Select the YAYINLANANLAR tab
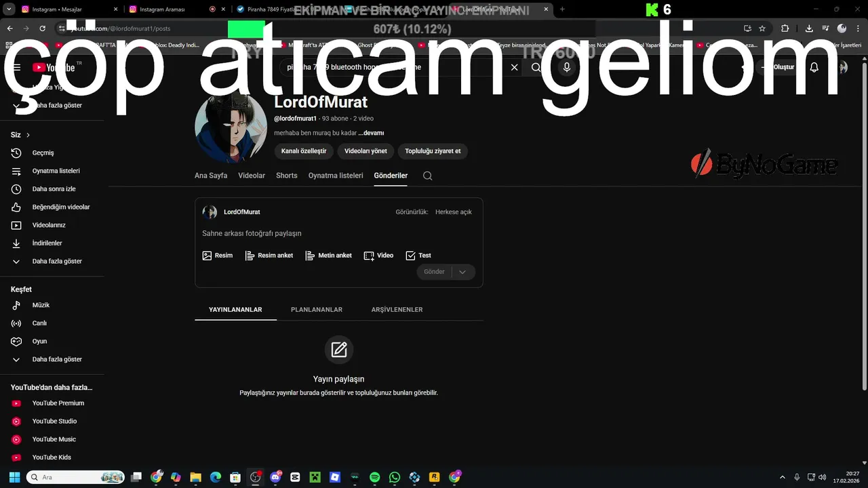868x488 pixels. (235, 310)
